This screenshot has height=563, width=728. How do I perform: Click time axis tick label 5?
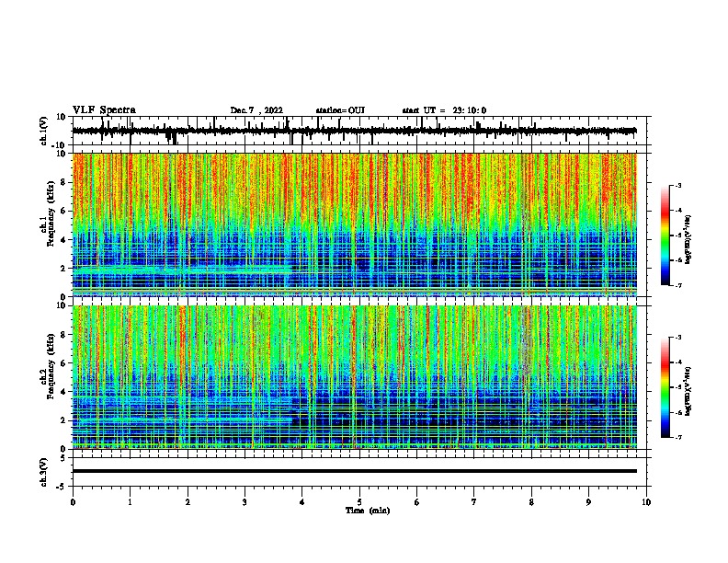click(x=359, y=502)
